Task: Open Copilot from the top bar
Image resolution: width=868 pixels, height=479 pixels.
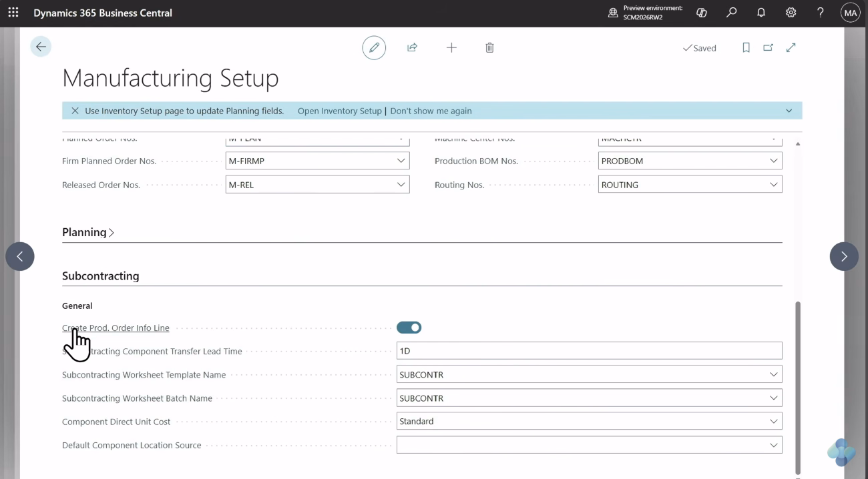Action: click(702, 13)
